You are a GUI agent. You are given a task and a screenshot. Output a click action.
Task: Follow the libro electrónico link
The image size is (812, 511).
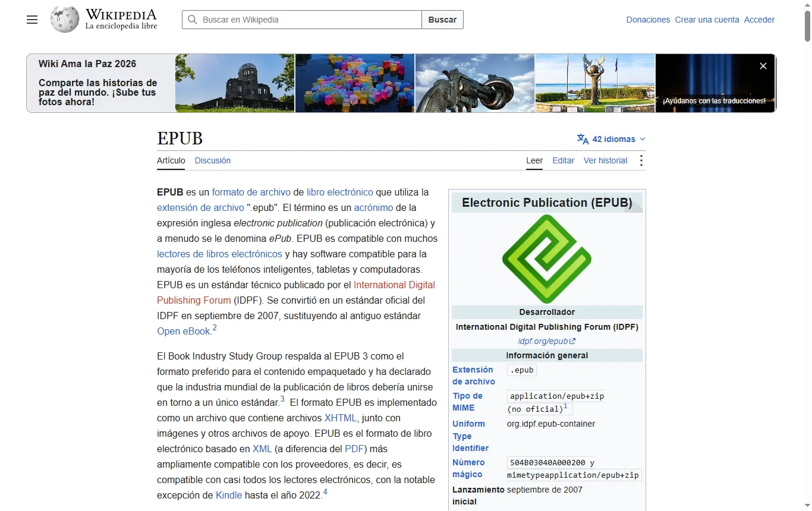coord(340,192)
